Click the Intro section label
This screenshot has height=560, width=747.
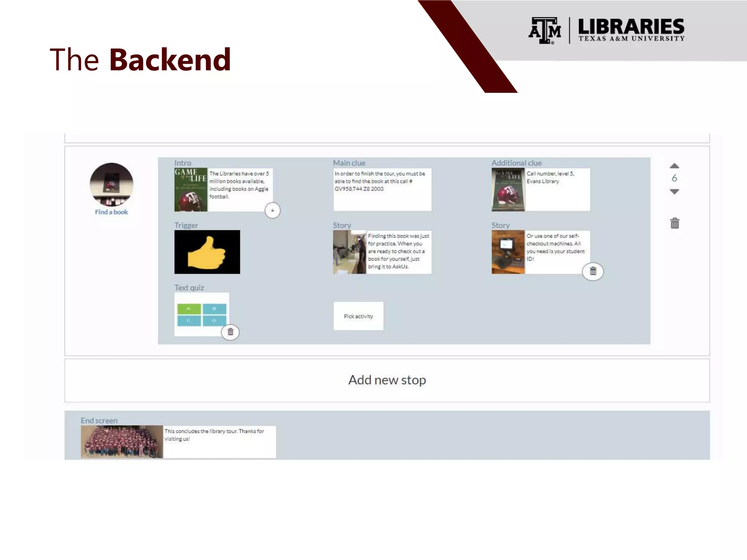[x=183, y=163]
